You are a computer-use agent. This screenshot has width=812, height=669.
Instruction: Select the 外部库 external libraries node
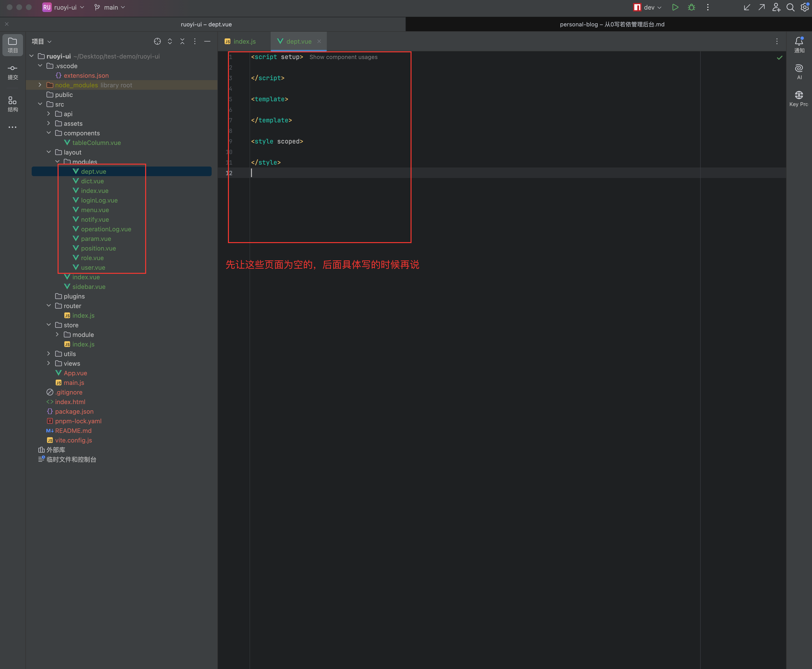(55, 450)
